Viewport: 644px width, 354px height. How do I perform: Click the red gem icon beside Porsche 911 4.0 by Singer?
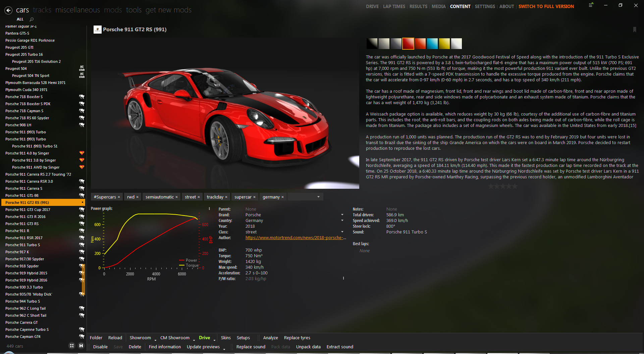[x=82, y=153]
